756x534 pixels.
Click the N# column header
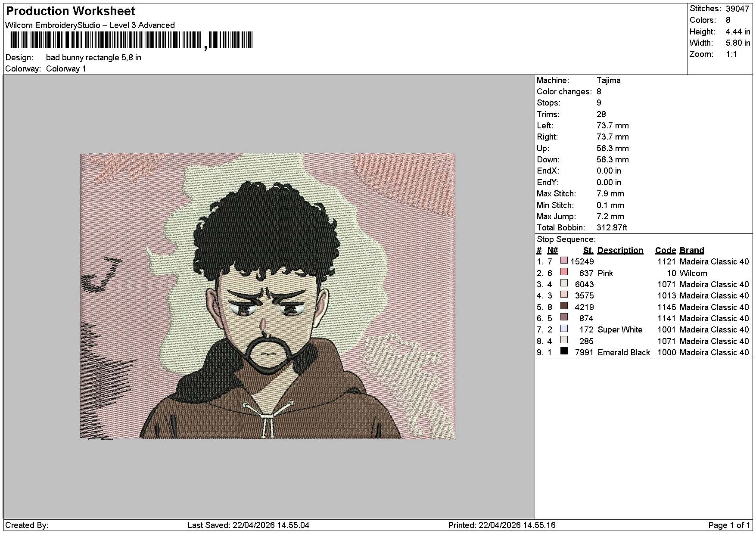552,250
